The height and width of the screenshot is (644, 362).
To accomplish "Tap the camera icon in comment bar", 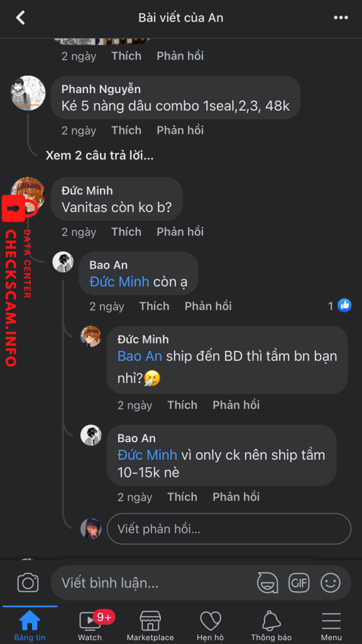I will [28, 583].
